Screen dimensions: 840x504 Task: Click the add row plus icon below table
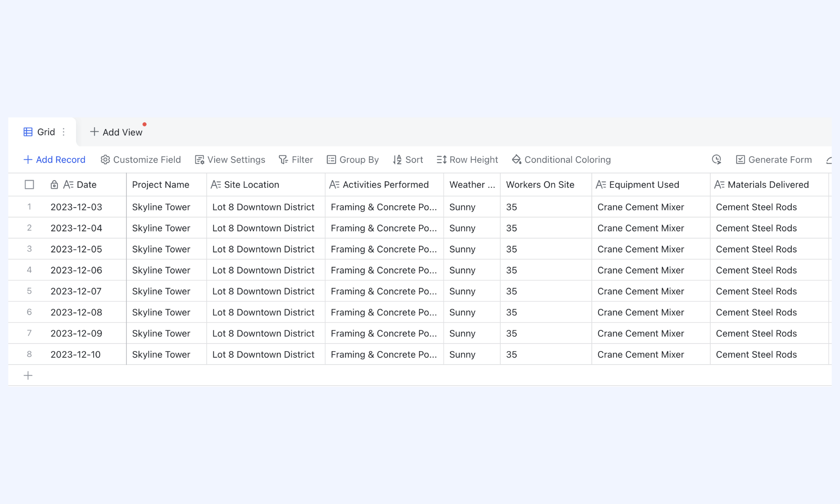[28, 375]
